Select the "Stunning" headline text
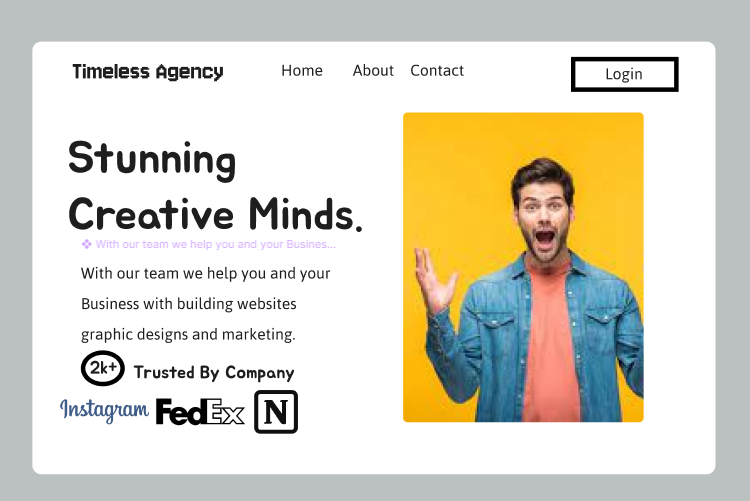The image size is (750, 501). point(152,160)
